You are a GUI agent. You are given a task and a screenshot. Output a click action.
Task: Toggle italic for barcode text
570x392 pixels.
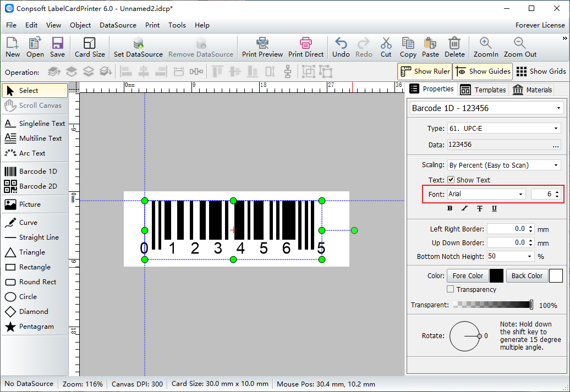click(x=464, y=208)
